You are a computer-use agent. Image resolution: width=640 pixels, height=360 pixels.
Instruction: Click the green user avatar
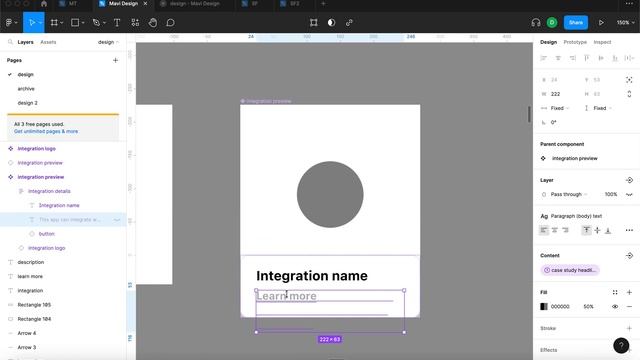[x=552, y=23]
